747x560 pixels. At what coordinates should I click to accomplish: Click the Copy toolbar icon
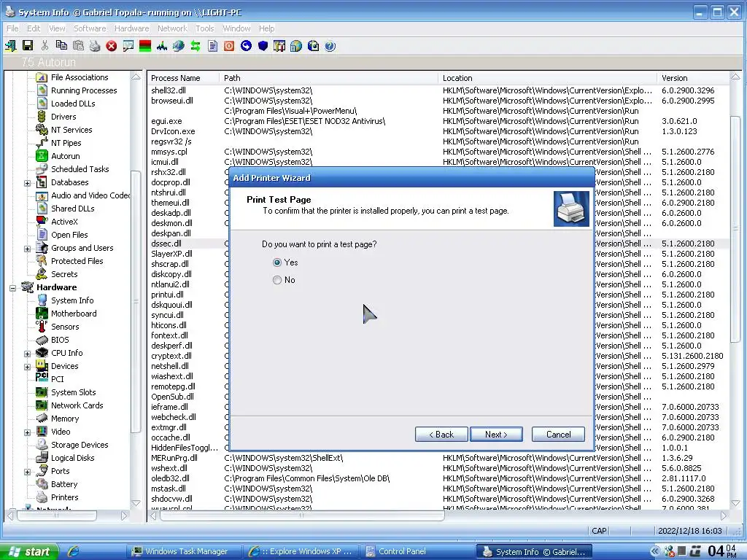pos(61,46)
